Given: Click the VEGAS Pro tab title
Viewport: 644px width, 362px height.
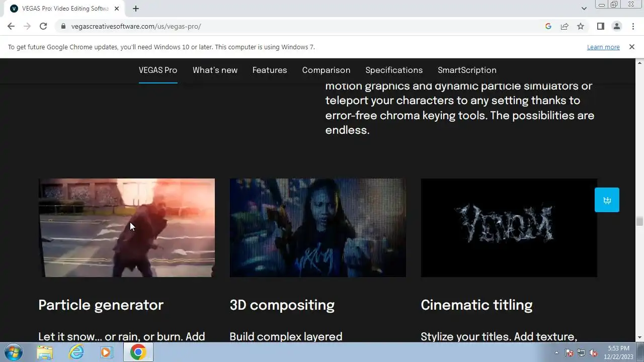Looking at the screenshot, I should 65,9.
